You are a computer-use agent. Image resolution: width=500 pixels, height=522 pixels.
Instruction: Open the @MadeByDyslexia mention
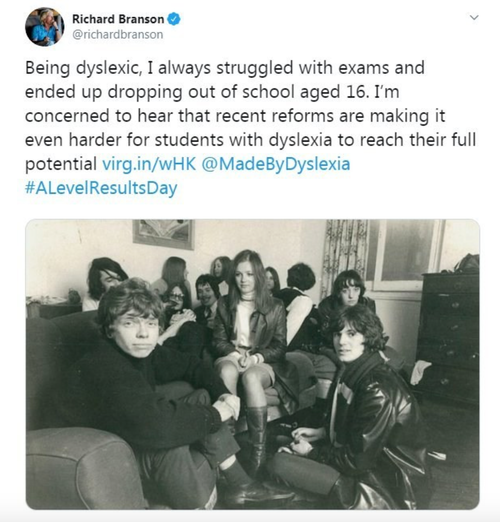tap(276, 164)
